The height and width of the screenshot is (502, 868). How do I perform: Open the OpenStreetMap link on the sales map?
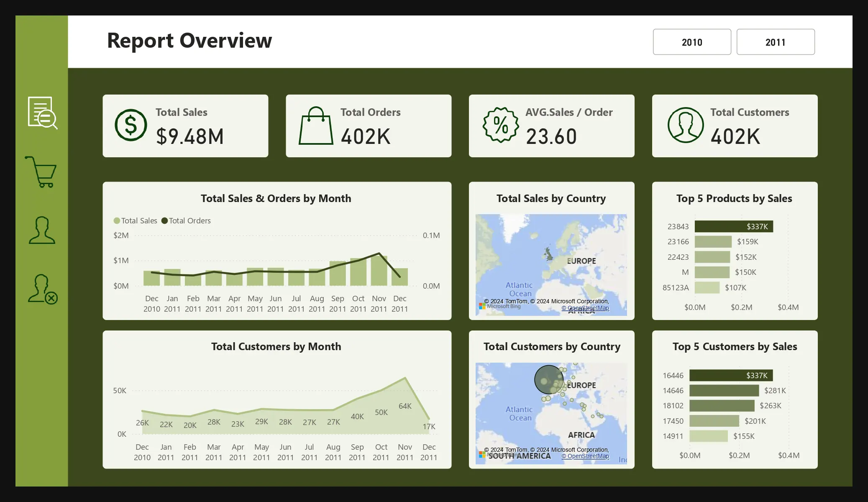[585, 308]
